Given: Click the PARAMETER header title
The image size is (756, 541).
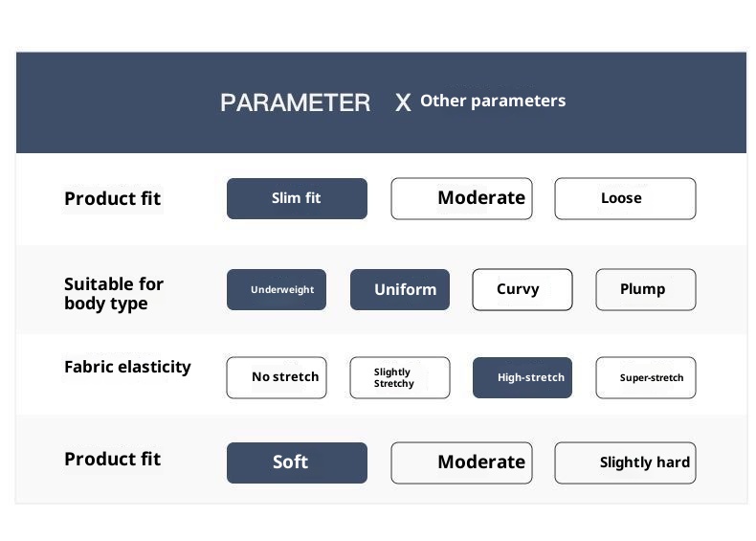Looking at the screenshot, I should point(295,102).
